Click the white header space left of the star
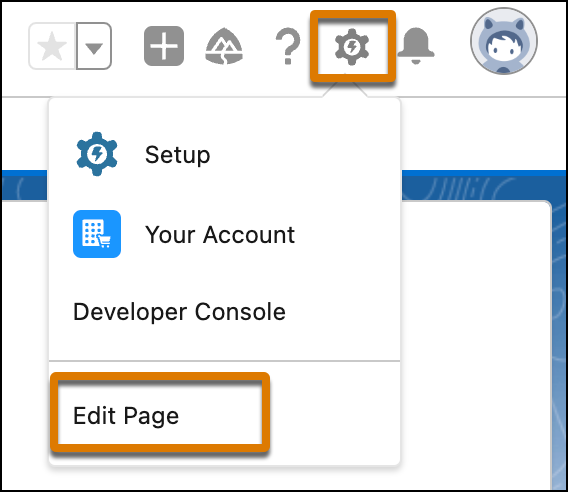Screen dimensions: 568x492 [15, 46]
